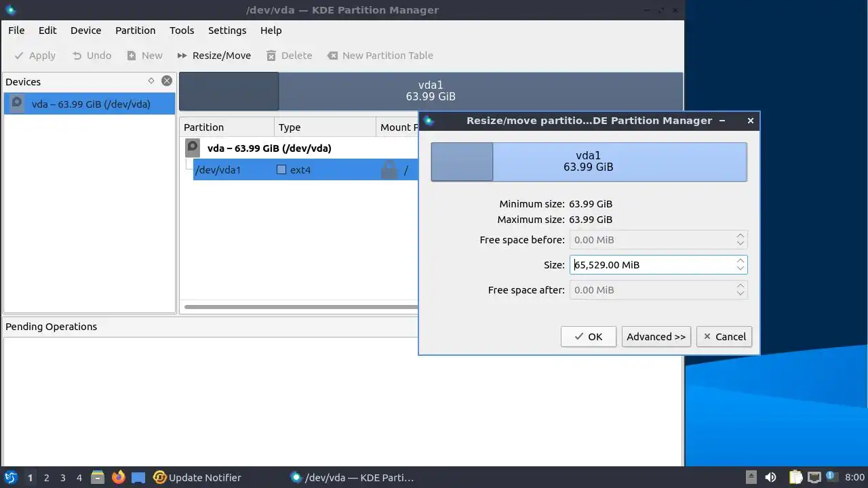
Task: Open the volume control tray icon
Action: pos(771,478)
